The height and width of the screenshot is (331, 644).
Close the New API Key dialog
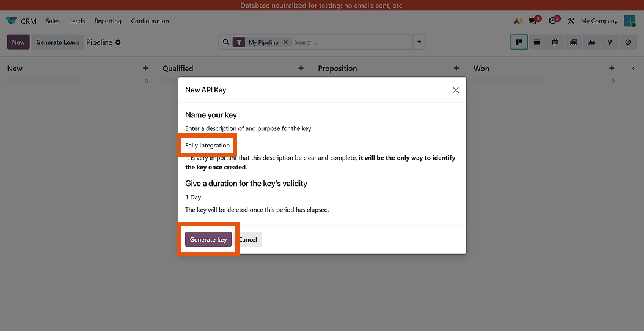click(455, 90)
